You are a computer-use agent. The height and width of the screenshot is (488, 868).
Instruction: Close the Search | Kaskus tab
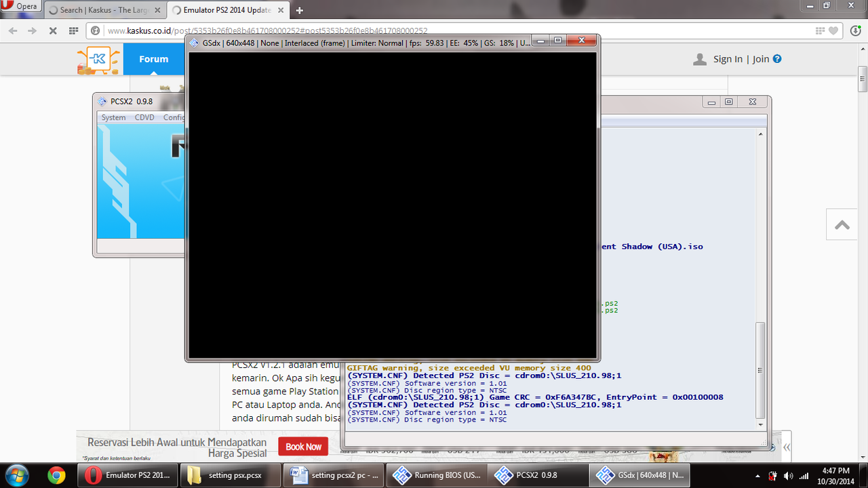pyautogui.click(x=156, y=10)
